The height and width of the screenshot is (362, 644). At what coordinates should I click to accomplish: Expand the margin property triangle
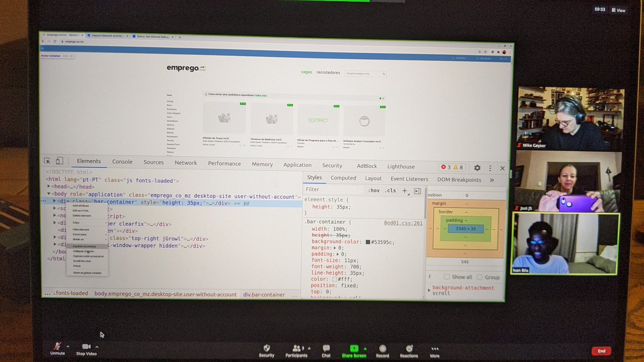click(334, 248)
